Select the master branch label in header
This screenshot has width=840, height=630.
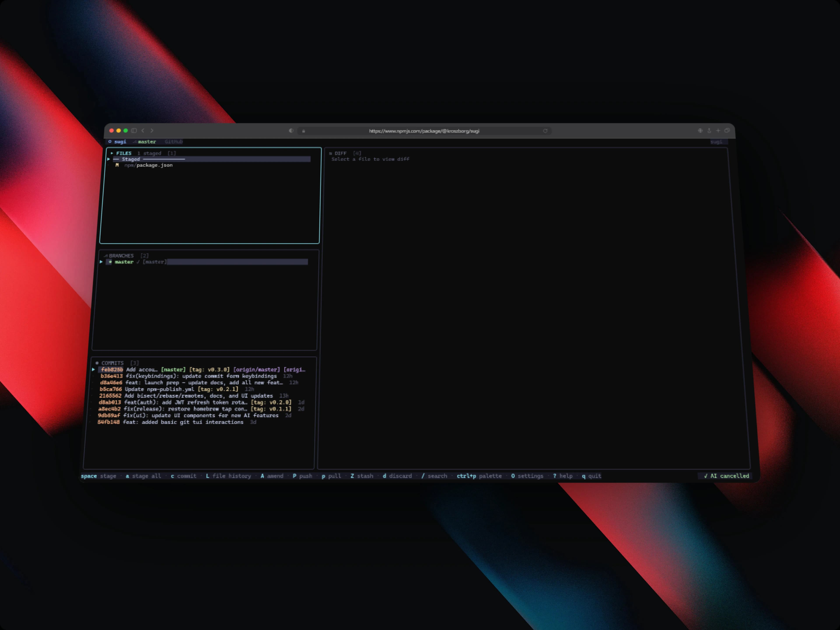tap(147, 142)
